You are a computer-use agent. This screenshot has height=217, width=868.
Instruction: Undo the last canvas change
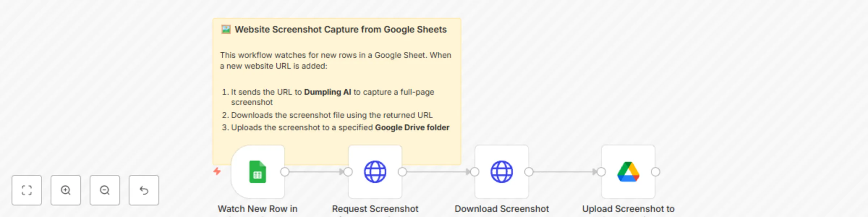pos(144,190)
